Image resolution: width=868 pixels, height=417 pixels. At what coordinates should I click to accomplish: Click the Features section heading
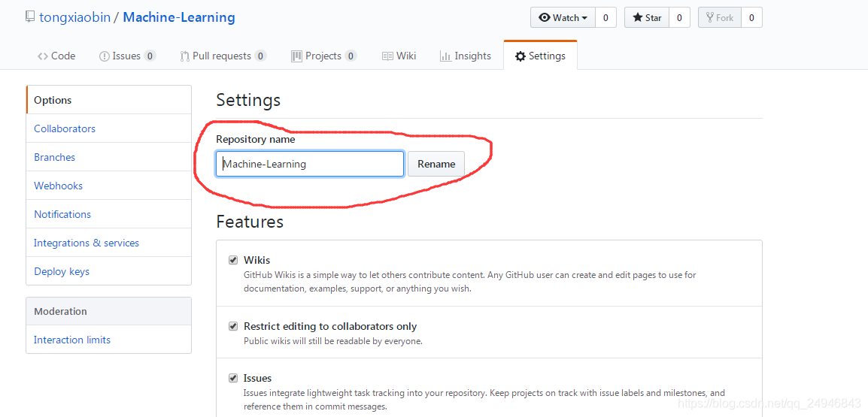click(250, 222)
